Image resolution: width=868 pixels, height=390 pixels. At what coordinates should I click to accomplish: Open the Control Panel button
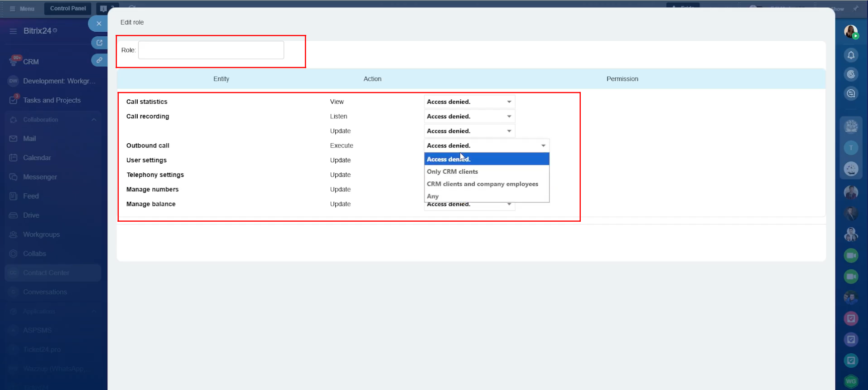click(x=68, y=9)
